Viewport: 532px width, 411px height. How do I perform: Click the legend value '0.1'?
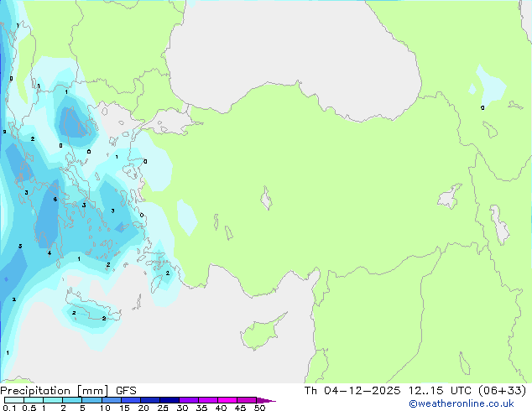(9, 408)
